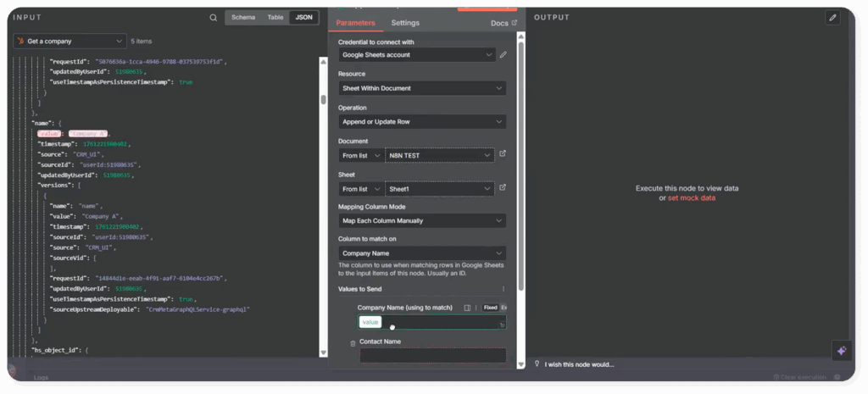
Task: Click the 5076636a requestId value
Action: [160, 61]
